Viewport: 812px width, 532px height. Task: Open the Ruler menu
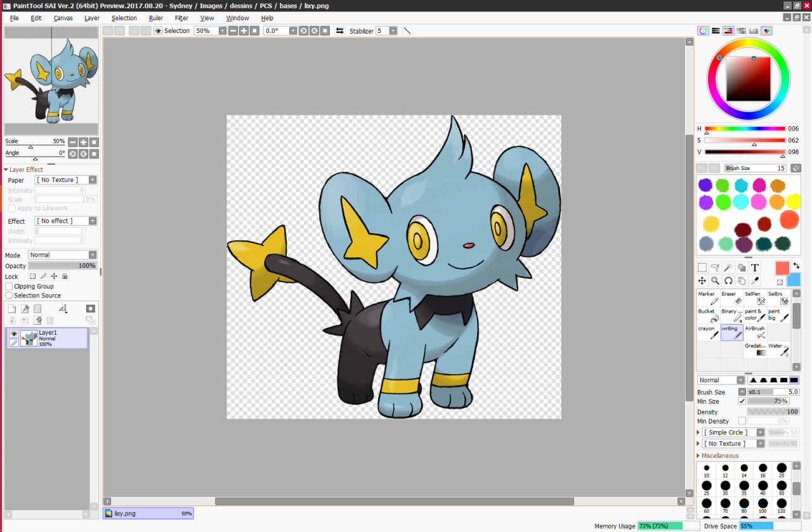[x=155, y=18]
